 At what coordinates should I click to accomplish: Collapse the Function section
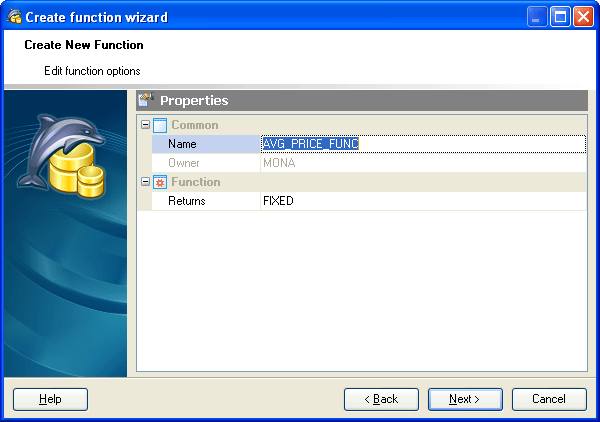[x=145, y=182]
